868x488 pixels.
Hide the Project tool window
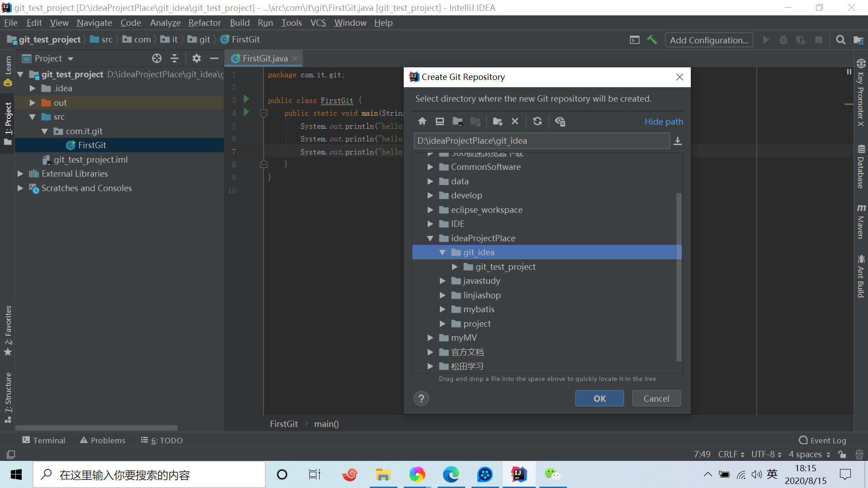pos(214,58)
